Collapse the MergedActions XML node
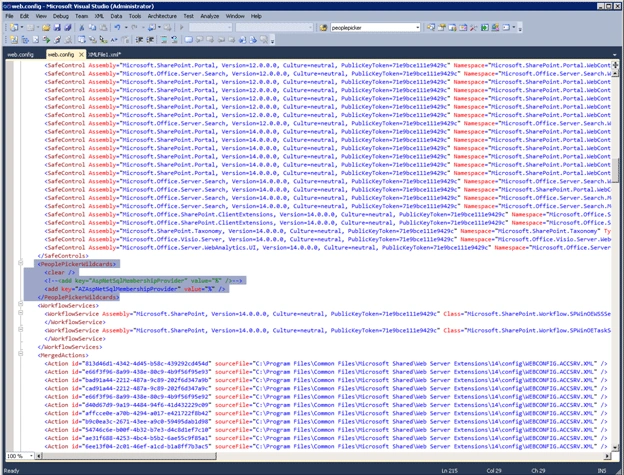 20,354
